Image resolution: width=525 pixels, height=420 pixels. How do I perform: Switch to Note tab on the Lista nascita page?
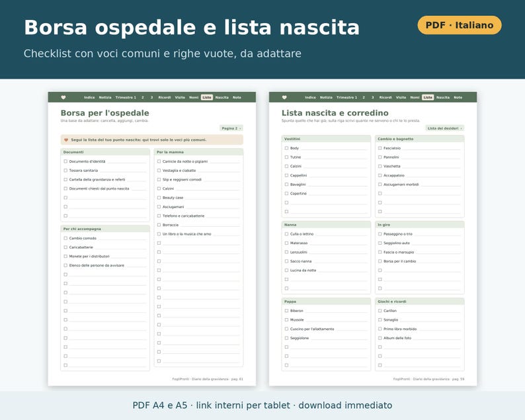(x=458, y=97)
